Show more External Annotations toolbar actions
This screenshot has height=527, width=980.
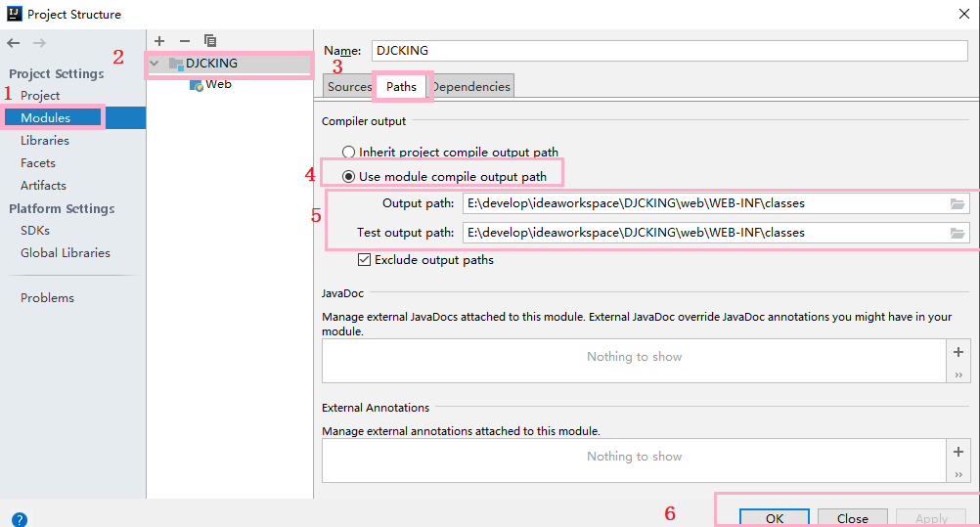pyautogui.click(x=958, y=475)
